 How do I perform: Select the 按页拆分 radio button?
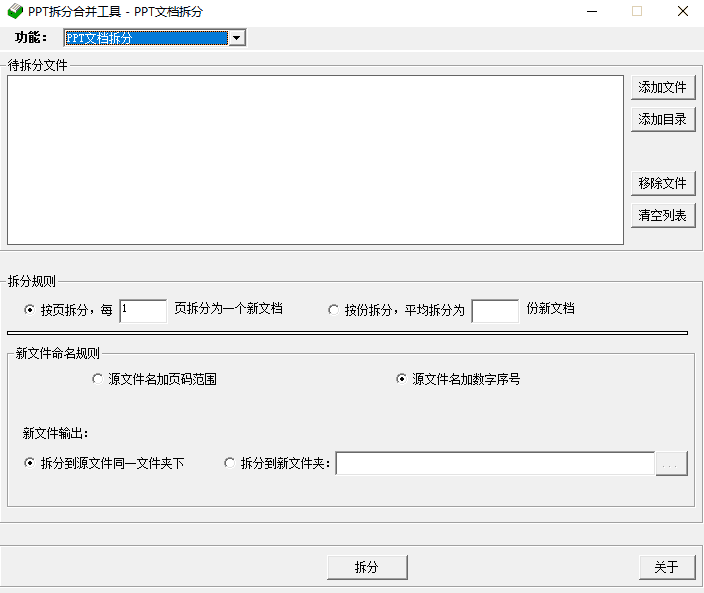click(x=30, y=310)
